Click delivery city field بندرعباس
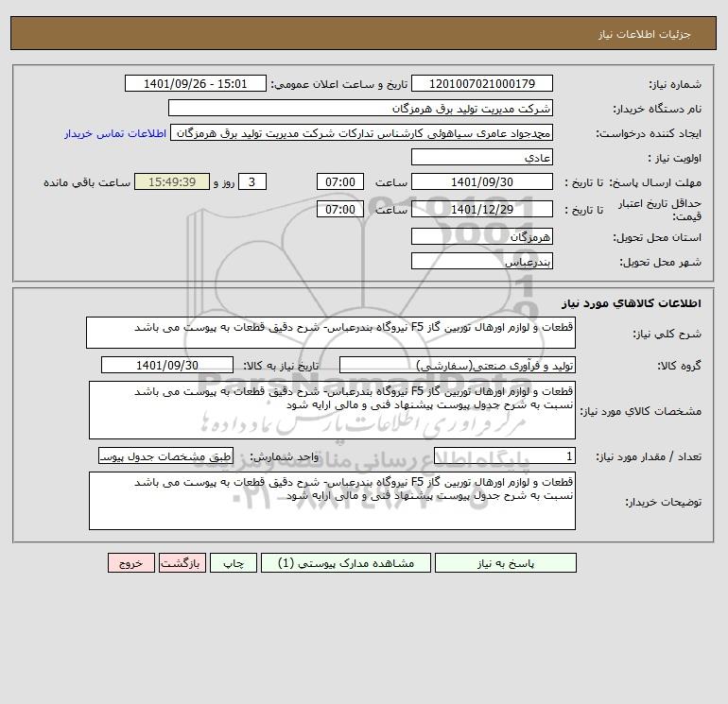Screen dimensions: 728x704 click(x=482, y=261)
